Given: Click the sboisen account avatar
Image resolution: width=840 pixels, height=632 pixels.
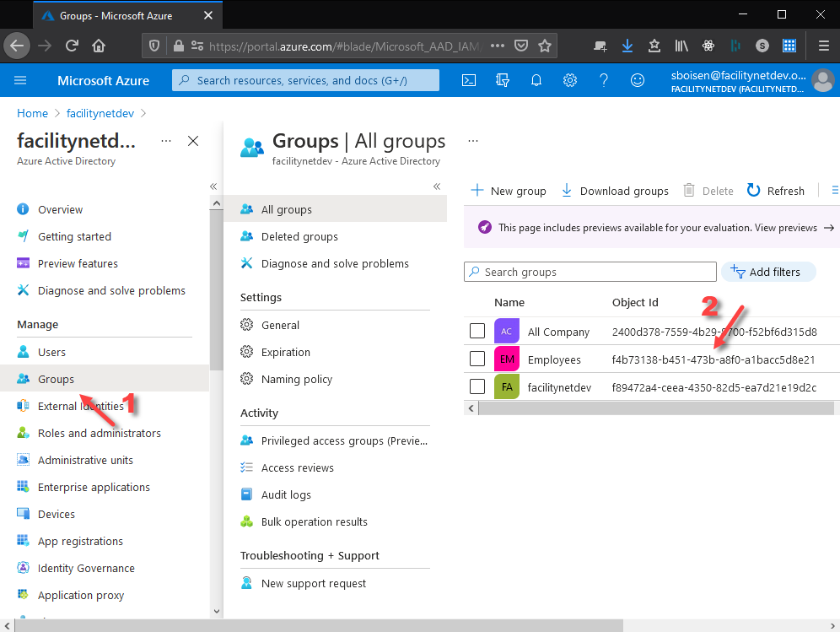Looking at the screenshot, I should (x=823, y=80).
